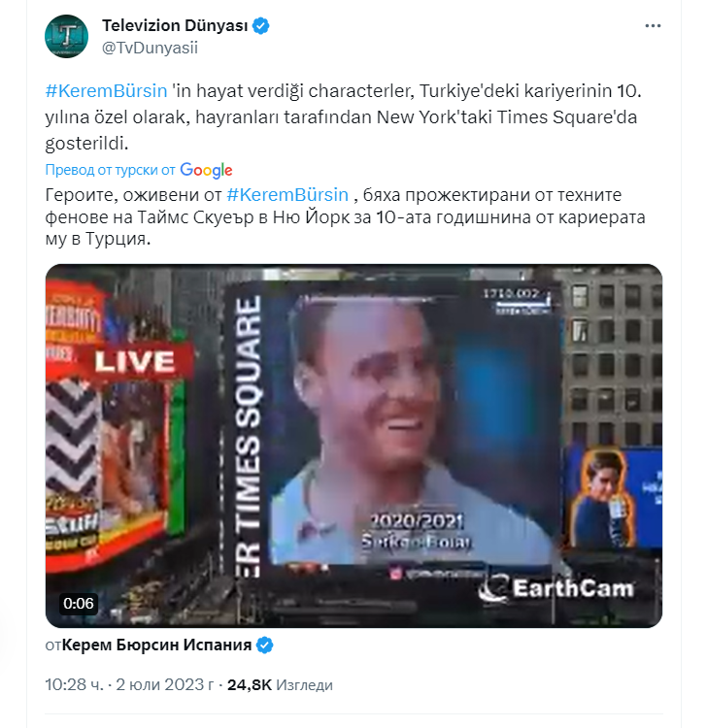Screen dimensions: 707x728
Task: Click the Google logo in the translation credit
Action: coord(206,171)
